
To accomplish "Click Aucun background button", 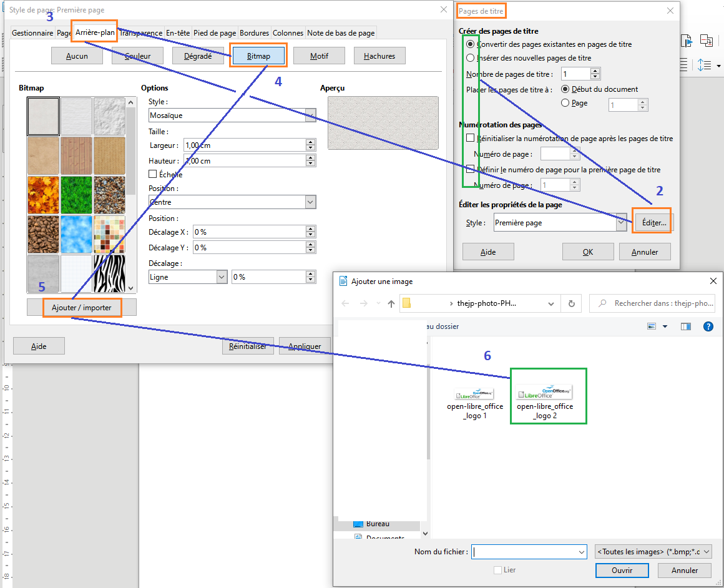I will click(77, 56).
